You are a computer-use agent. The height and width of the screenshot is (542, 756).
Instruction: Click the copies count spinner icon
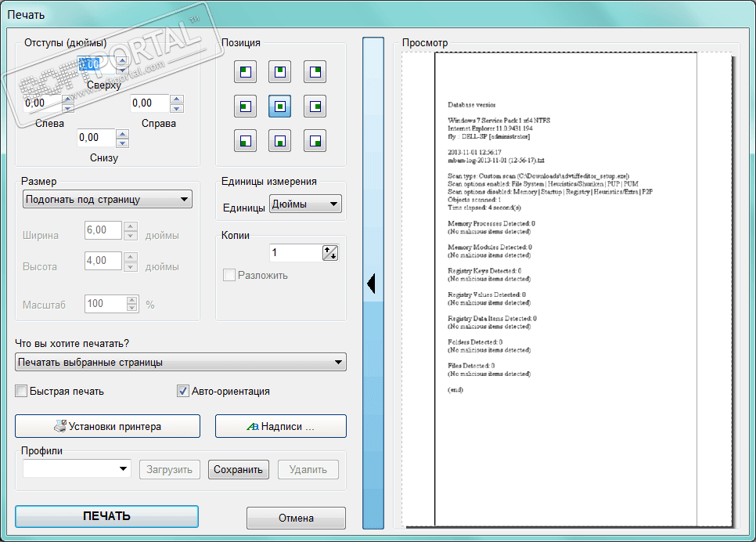click(x=330, y=253)
